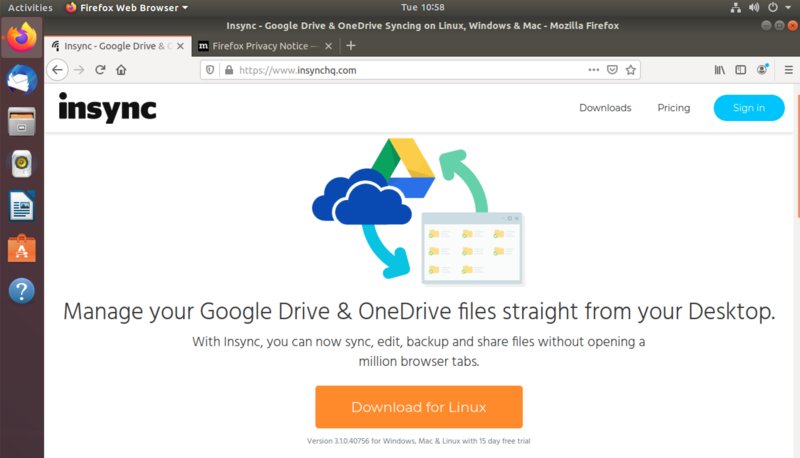Toggle the Firefox sidebar view

[741, 70]
